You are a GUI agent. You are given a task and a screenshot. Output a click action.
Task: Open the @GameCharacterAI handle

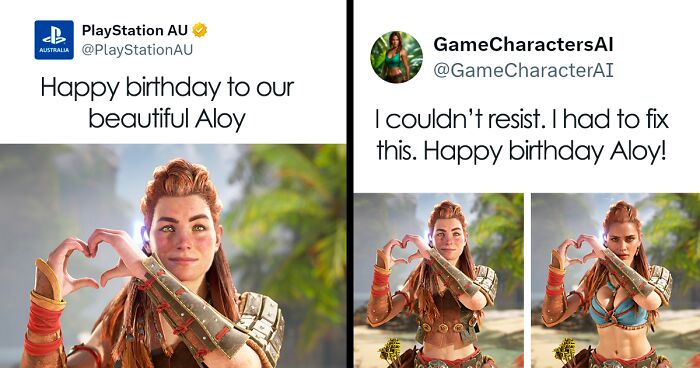click(x=523, y=70)
